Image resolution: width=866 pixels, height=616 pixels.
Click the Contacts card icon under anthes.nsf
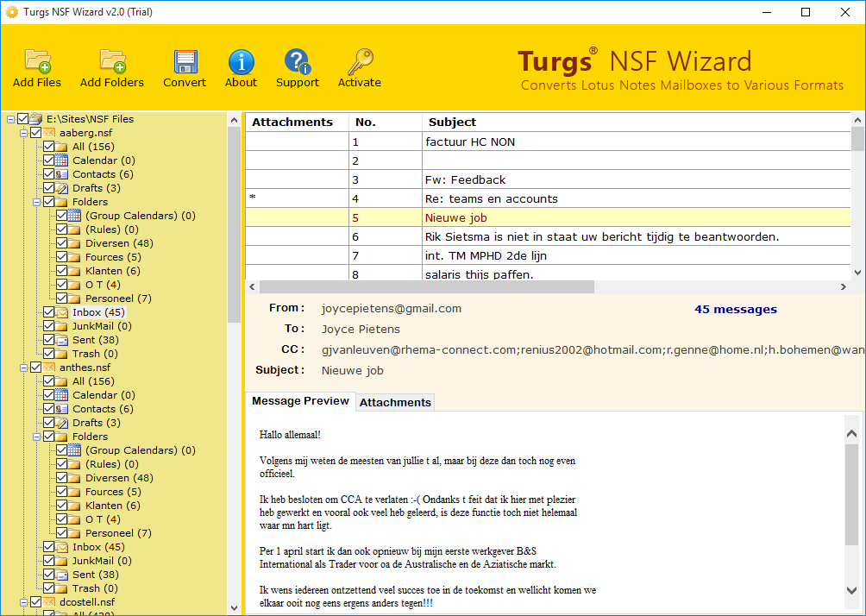61,409
